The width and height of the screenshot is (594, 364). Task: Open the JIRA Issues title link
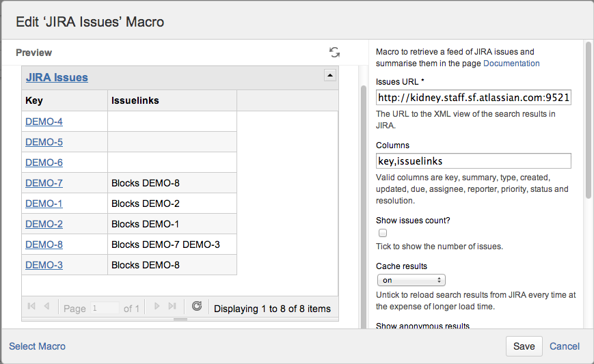(x=57, y=77)
